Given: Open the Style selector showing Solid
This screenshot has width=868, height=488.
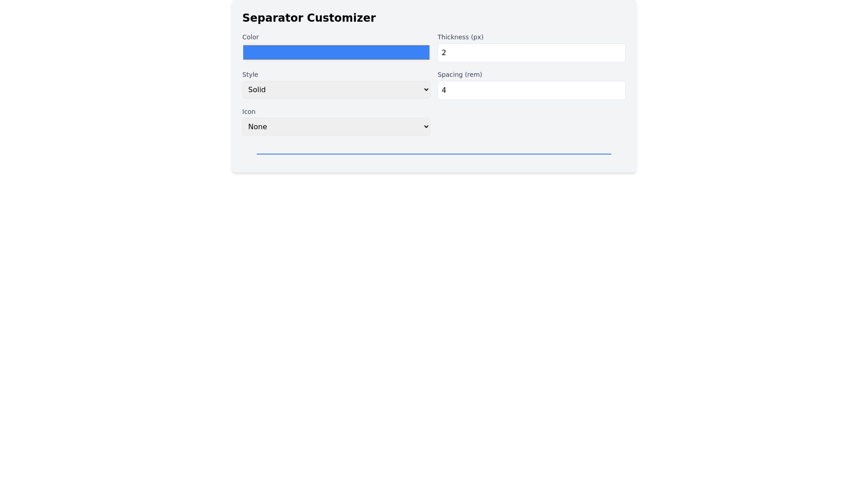Looking at the screenshot, I should (336, 89).
